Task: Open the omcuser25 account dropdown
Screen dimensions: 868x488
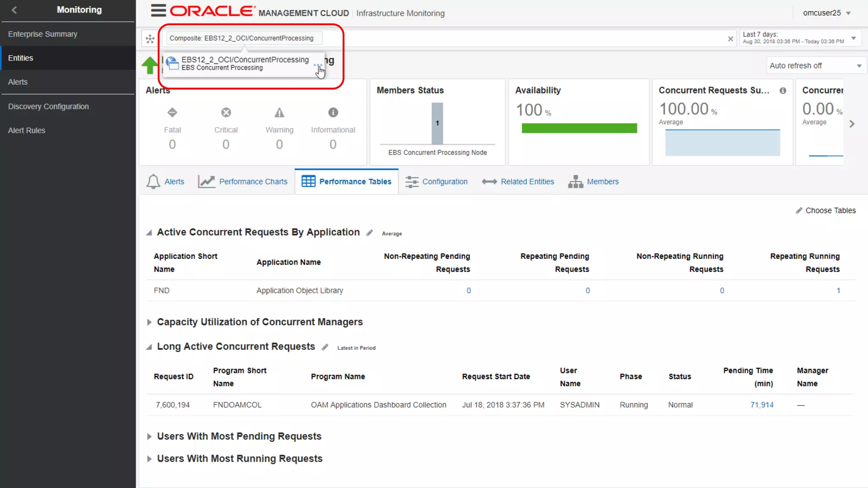Action: tap(826, 13)
